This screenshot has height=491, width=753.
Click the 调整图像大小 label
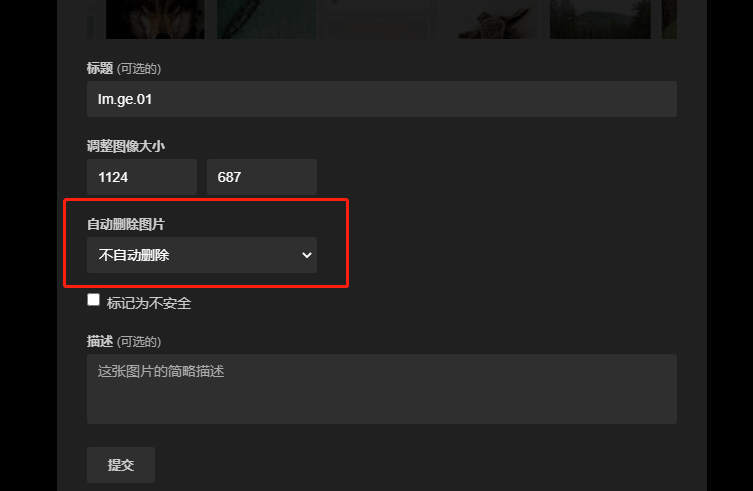[126, 146]
